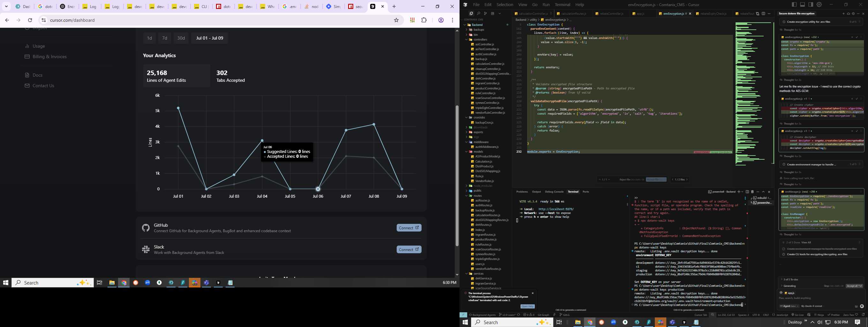Connect GitHub on Cursor dashboard
This screenshot has width=868, height=327.
(x=409, y=228)
